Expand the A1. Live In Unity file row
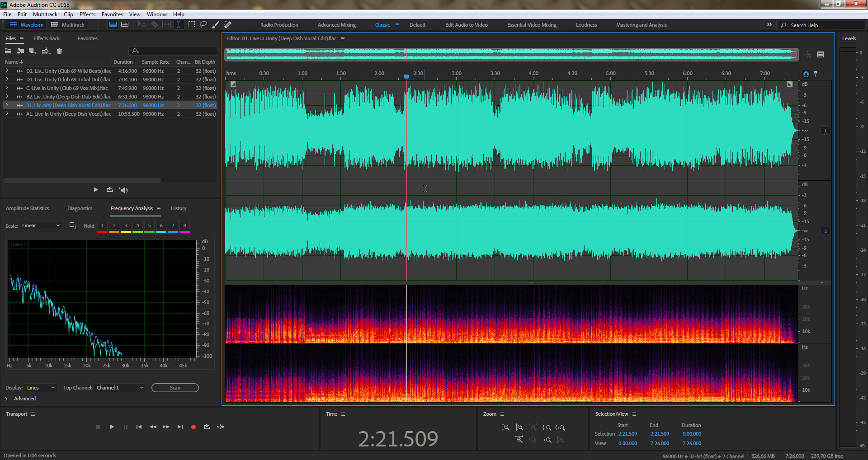The height and width of the screenshot is (460, 868). 7,114
